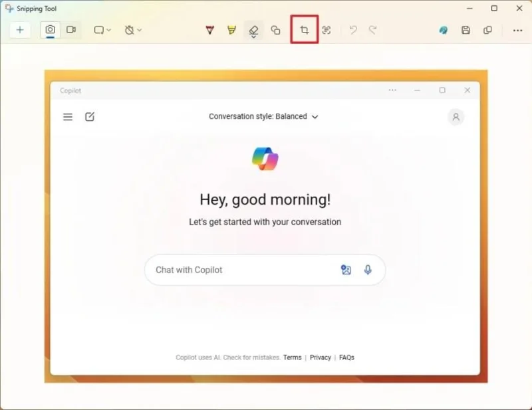Select the Eraser tool

coord(253,31)
